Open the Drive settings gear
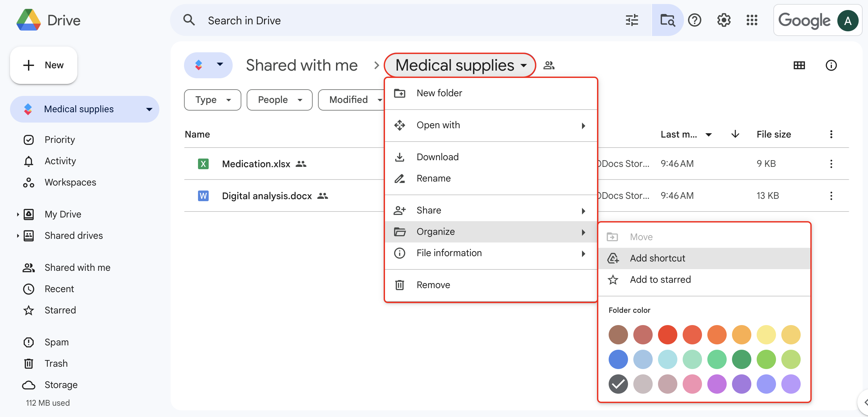The width and height of the screenshot is (868, 417). 723,20
